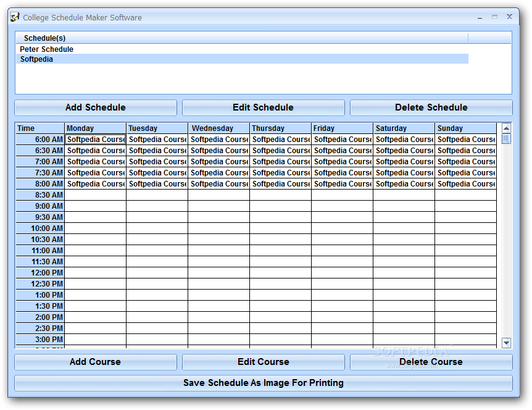
Task: Select the 12:30 PM row header
Action: pos(40,284)
